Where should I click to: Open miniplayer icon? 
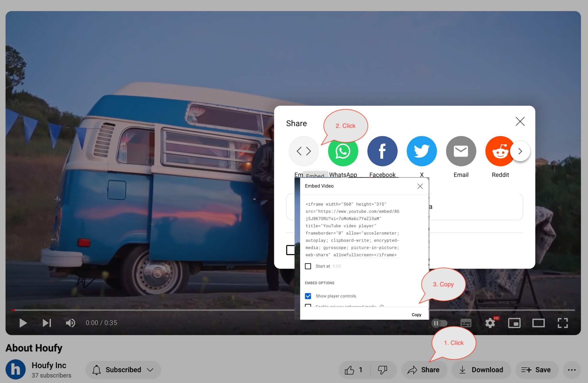pos(514,323)
